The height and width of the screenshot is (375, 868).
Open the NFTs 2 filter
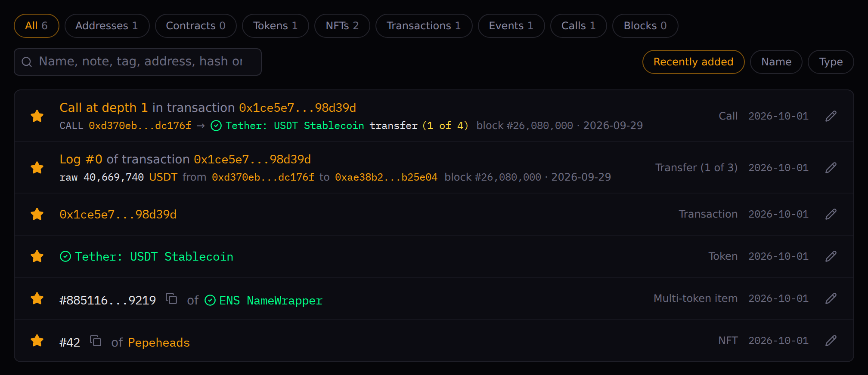(x=342, y=26)
